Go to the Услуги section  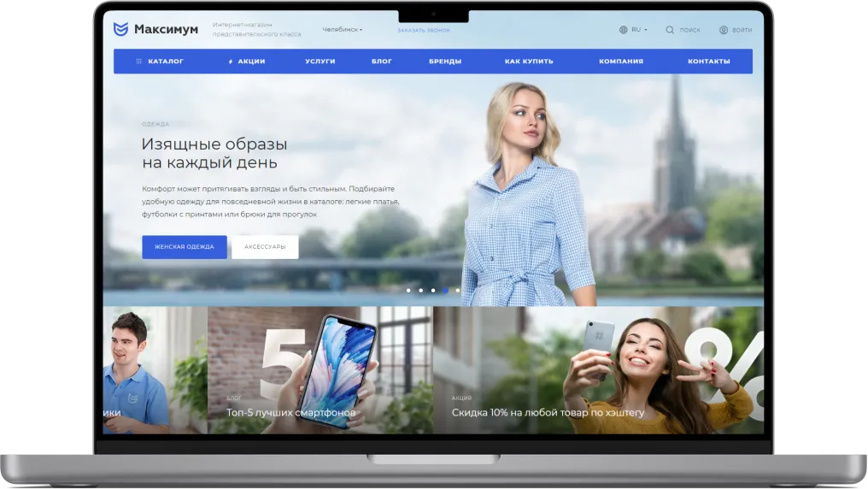(320, 62)
